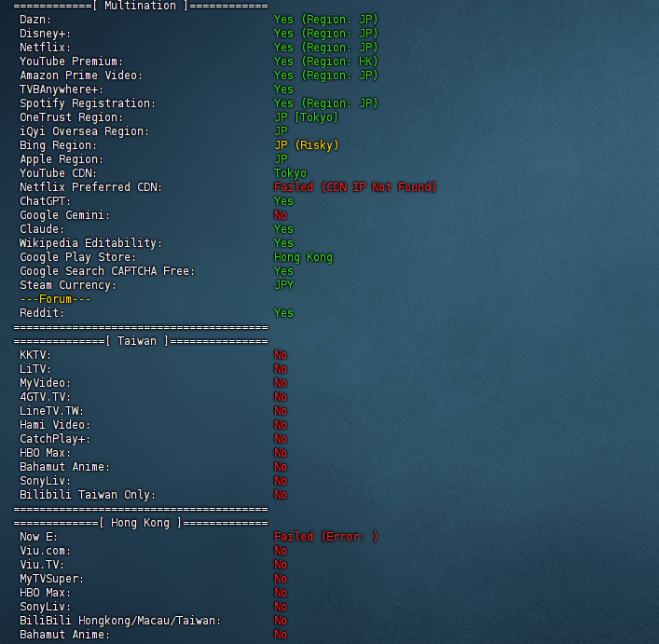This screenshot has width=659, height=644.
Task: Click 'Failed (Error: )' for Now E
Action: [325, 537]
